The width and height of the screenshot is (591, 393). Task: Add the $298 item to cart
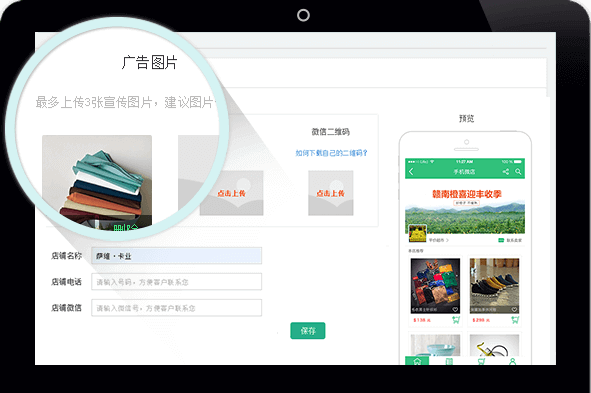515,320
